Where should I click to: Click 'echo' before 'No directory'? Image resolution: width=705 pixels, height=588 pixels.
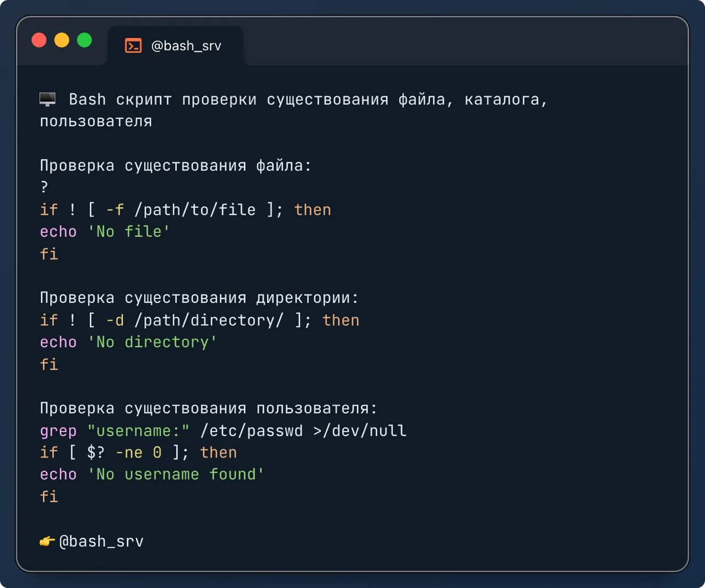point(58,342)
